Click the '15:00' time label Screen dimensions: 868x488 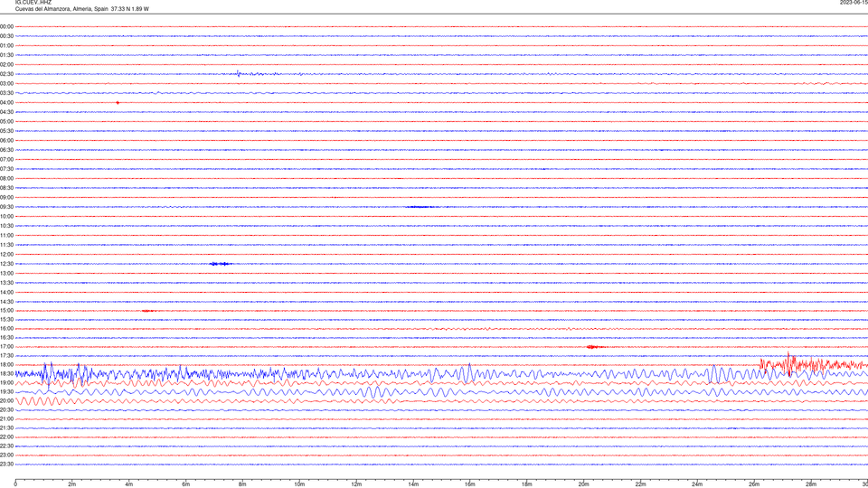click(6, 311)
